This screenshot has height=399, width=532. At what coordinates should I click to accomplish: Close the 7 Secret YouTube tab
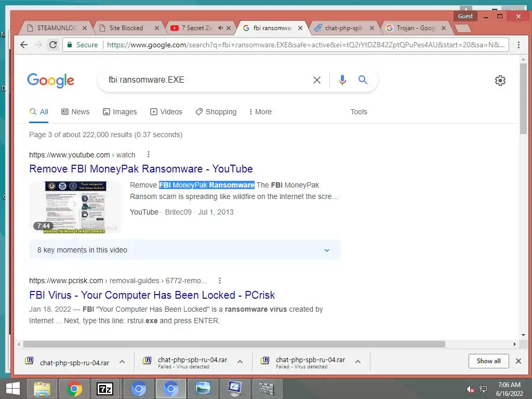pos(229,28)
